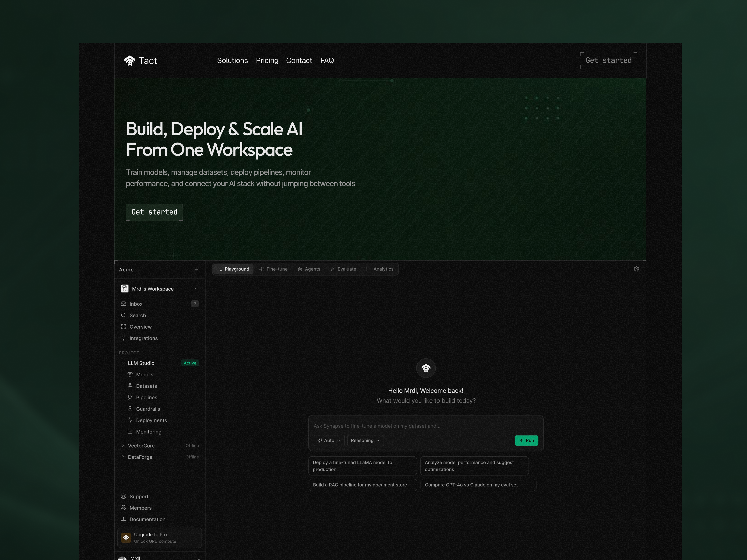Expand the Mrdl's Workspace dropdown chevron
The width and height of the screenshot is (747, 560).
coord(196,289)
